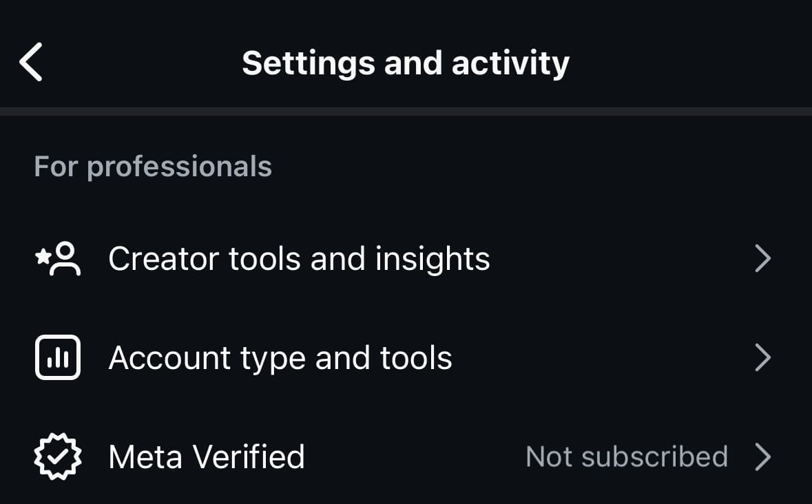Tap the bar chart account icon
The height and width of the screenshot is (504, 812).
point(57,357)
